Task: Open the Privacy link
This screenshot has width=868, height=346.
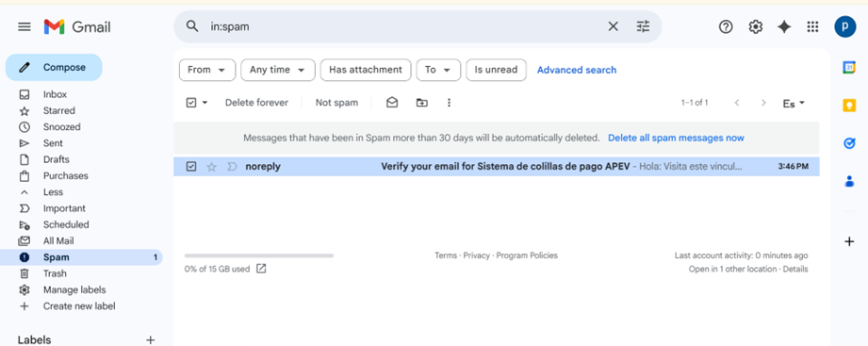Action: (x=477, y=255)
